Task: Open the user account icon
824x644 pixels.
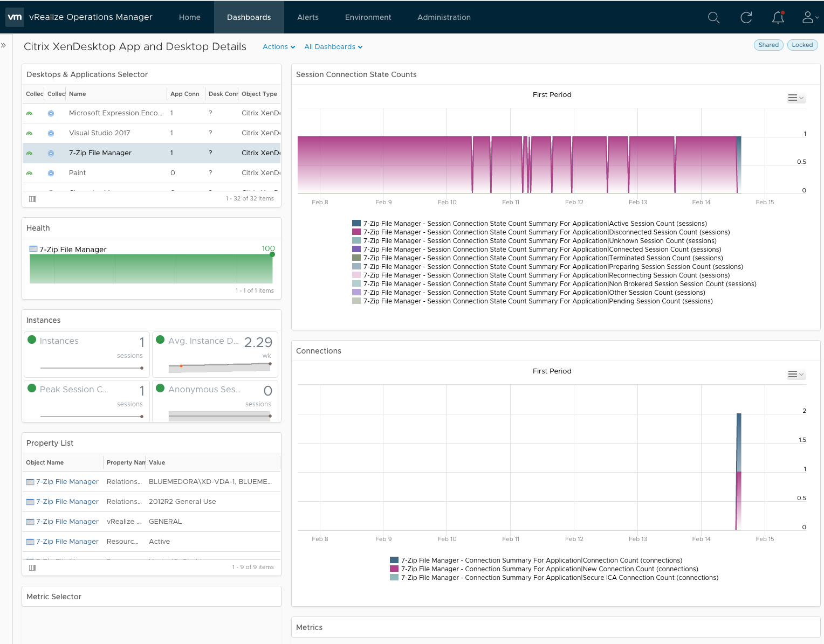Action: [x=810, y=17]
